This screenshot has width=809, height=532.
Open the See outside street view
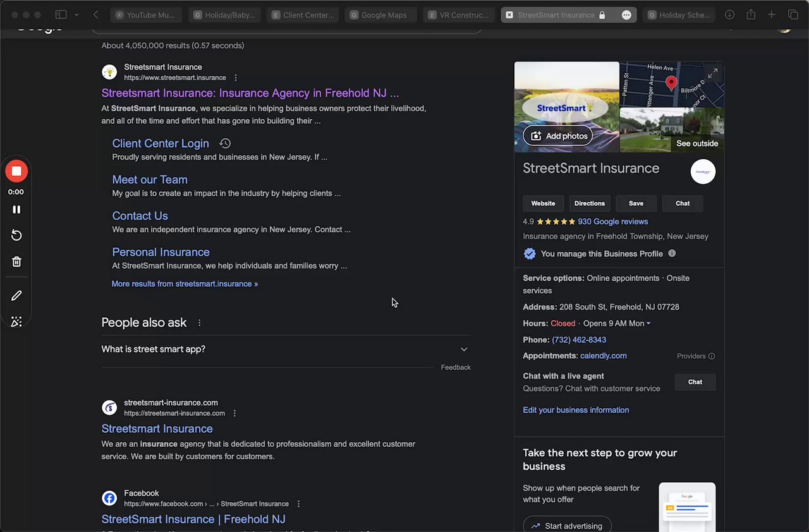tap(696, 143)
